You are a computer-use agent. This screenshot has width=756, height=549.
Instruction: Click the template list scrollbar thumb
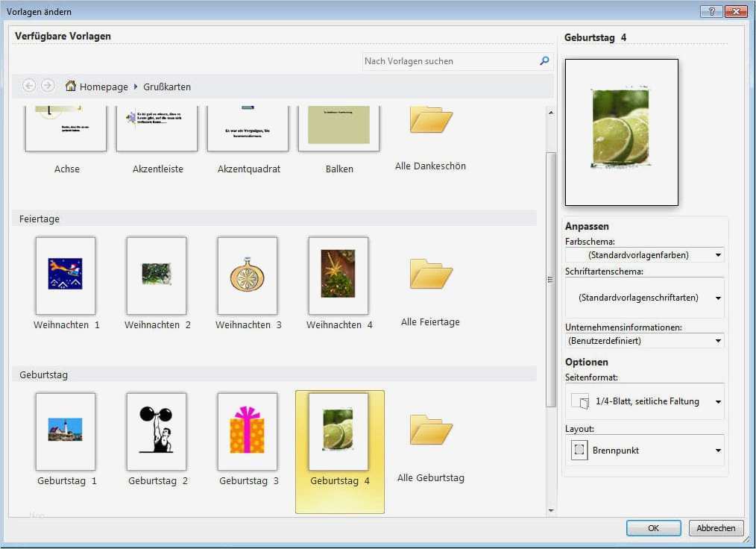tap(551, 280)
